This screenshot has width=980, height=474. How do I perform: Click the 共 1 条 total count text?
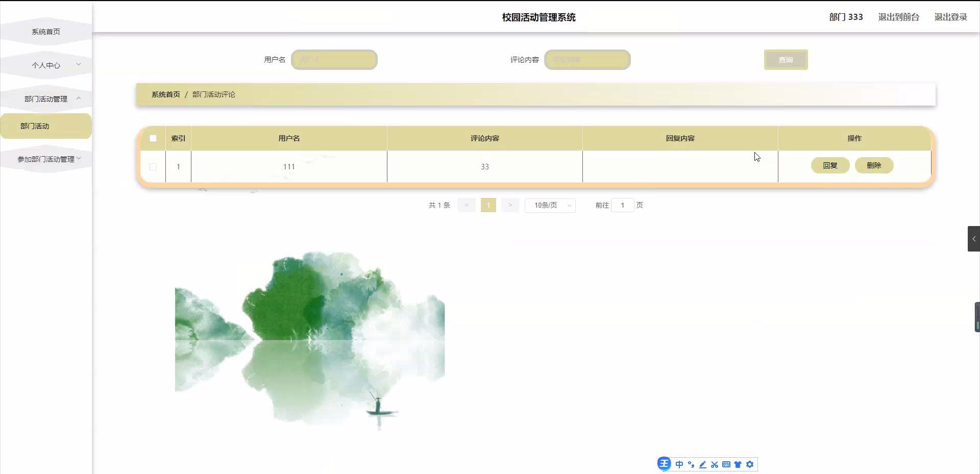439,205
